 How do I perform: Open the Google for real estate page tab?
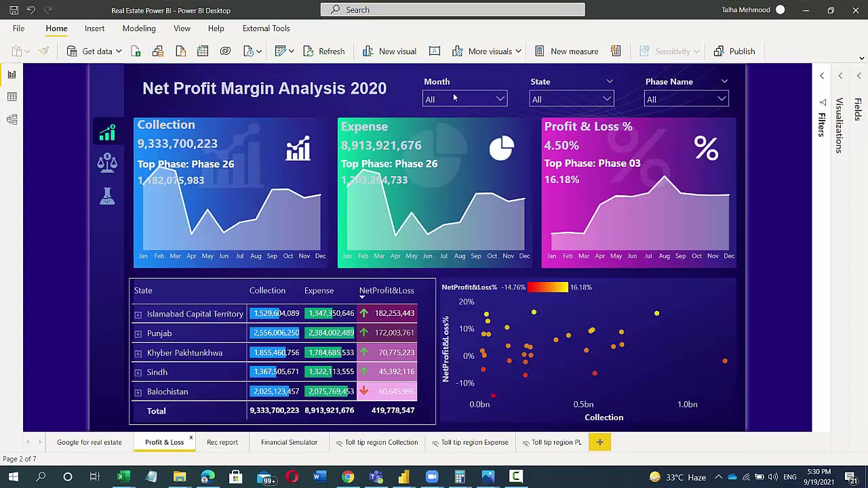click(90, 443)
